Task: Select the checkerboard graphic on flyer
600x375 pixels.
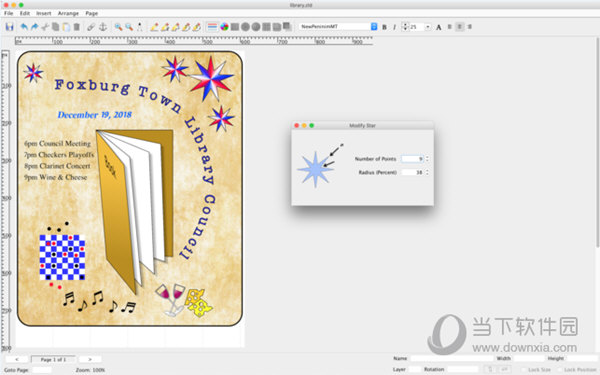Action: pos(62,257)
